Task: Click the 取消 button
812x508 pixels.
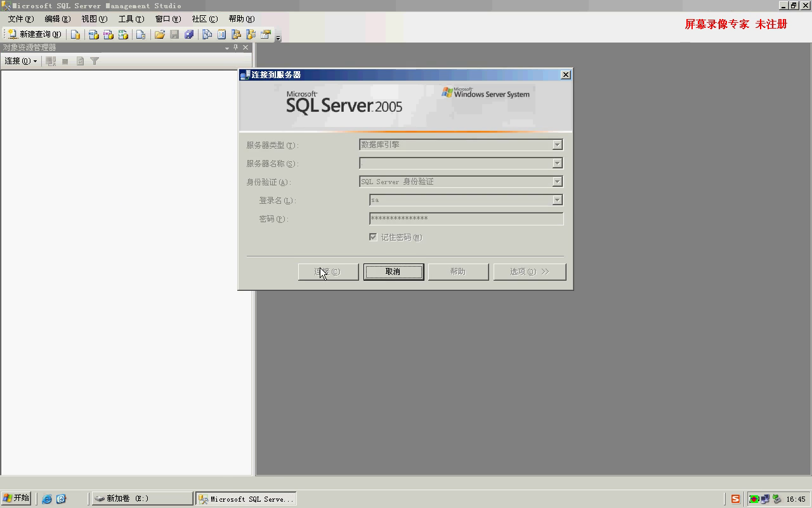Action: tap(393, 272)
